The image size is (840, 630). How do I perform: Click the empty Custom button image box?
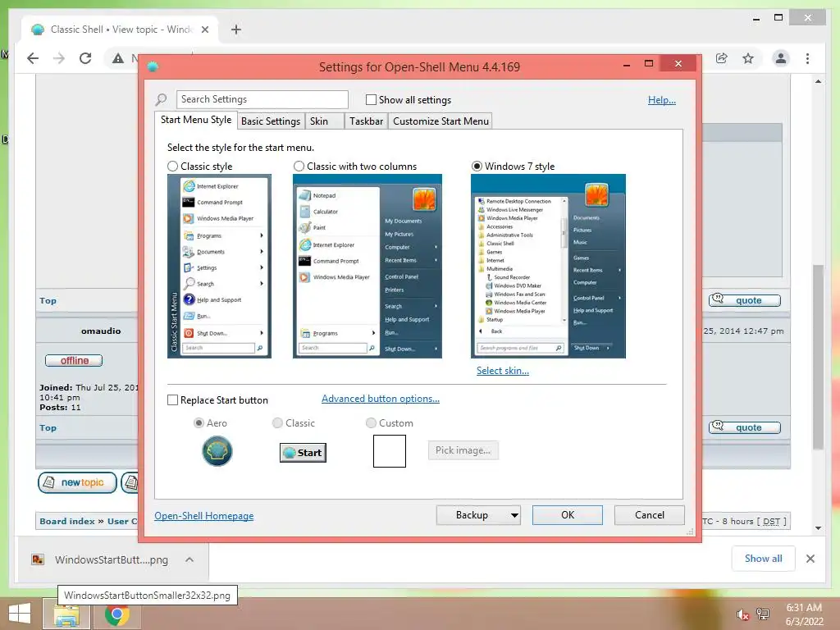(x=390, y=451)
